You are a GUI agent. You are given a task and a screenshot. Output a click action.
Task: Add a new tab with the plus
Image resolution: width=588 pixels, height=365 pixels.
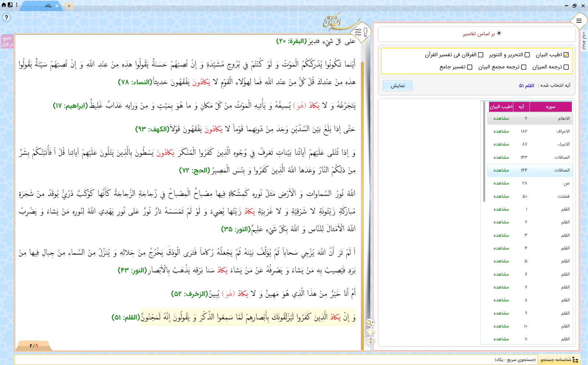point(69,6)
